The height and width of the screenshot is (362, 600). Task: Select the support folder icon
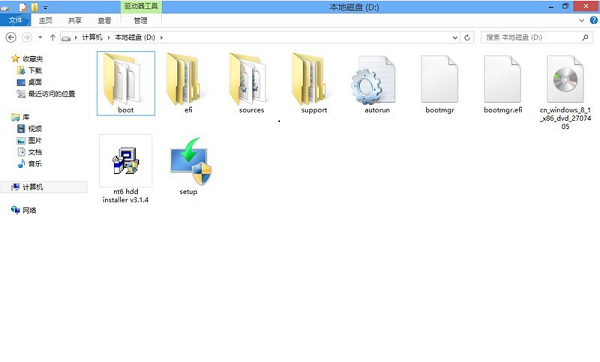coord(310,79)
